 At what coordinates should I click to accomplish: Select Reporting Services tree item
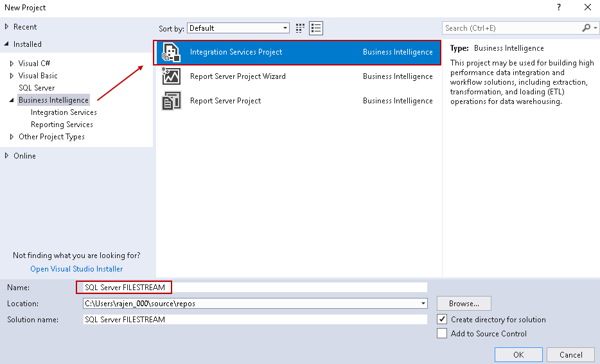click(x=62, y=125)
